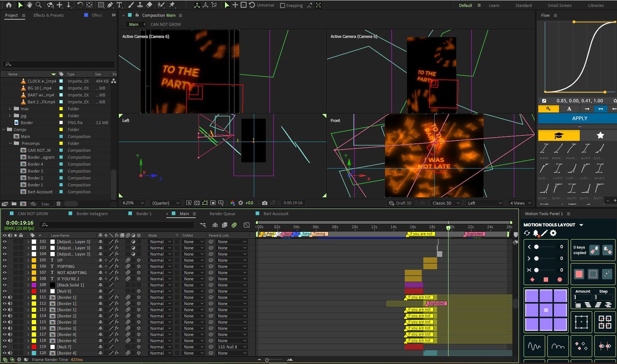
Task: Open the 4 Views layout dropdown
Action: click(x=520, y=203)
